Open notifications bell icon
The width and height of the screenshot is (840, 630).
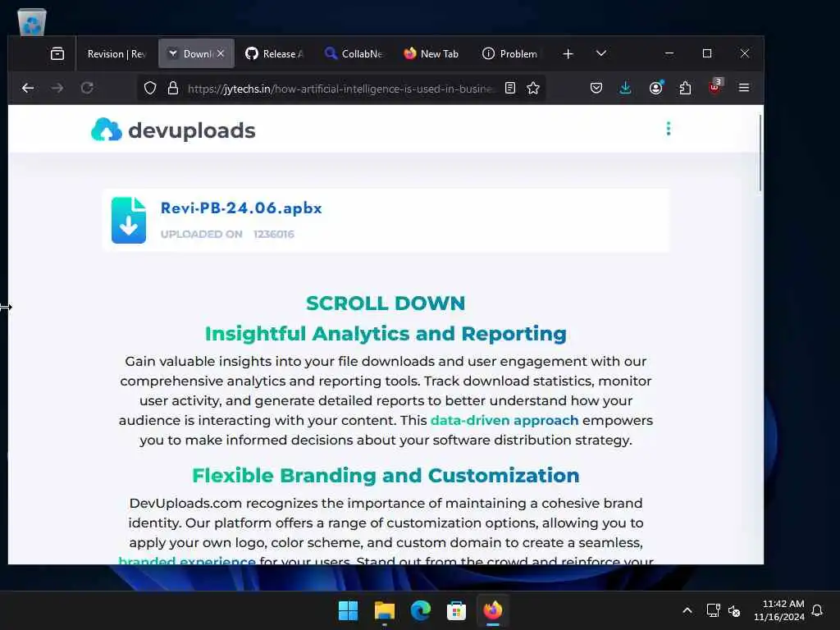tap(818, 610)
